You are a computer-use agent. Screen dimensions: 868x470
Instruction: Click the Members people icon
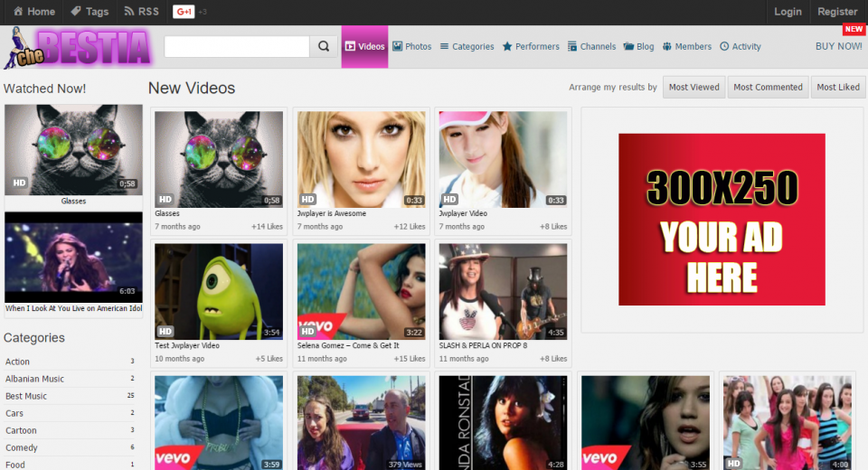pos(667,46)
